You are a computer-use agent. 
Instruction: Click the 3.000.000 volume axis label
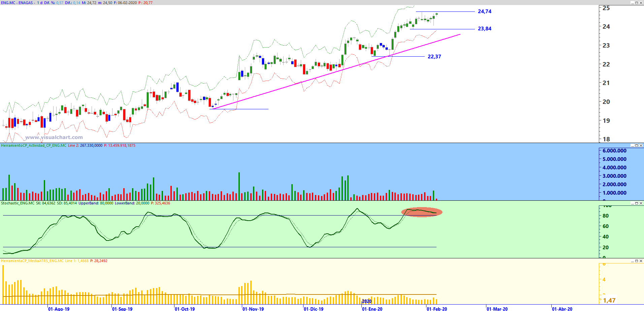tap(615, 176)
